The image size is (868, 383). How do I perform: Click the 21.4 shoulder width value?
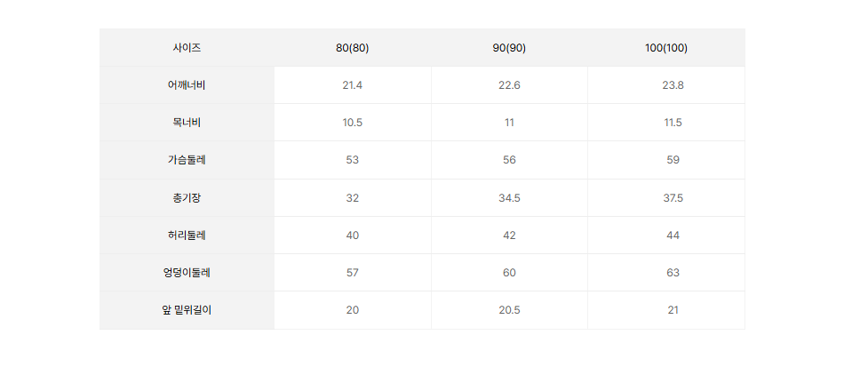click(x=353, y=85)
